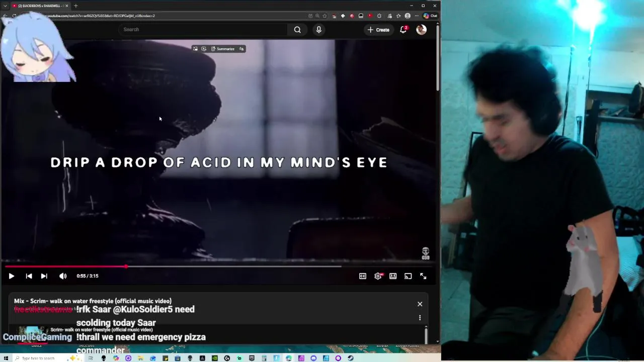Close the $UICIDEBOY$ x SHAKEWELL tab
The image size is (644, 362).
pyautogui.click(x=66, y=6)
